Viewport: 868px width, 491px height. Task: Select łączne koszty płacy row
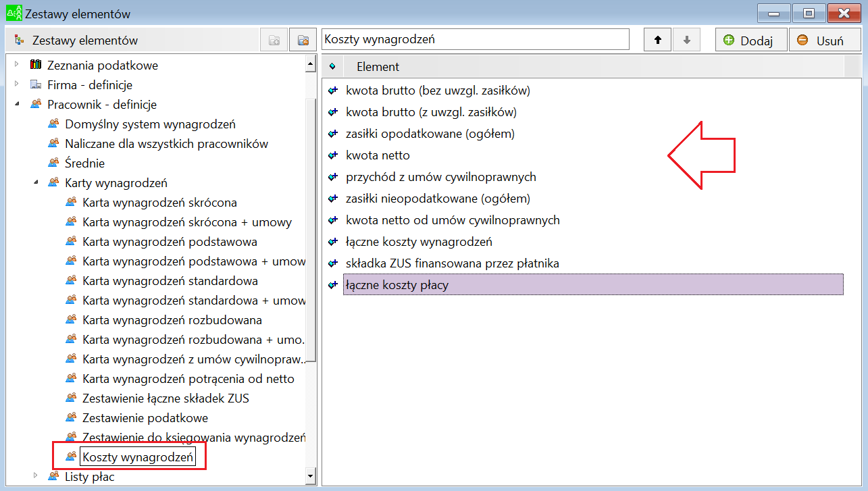pyautogui.click(x=593, y=285)
